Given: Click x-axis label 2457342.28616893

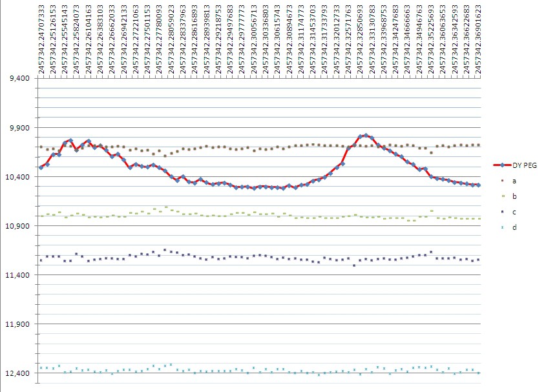Looking at the screenshot, I should (195, 39).
